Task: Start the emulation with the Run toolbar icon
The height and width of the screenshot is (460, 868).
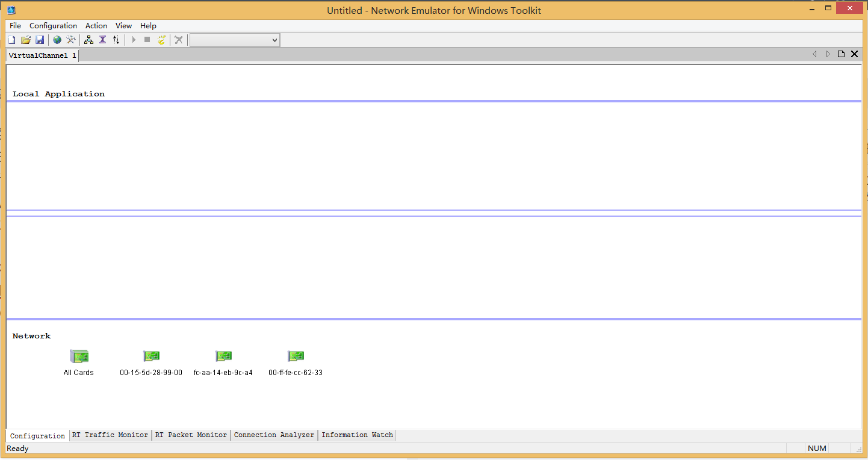Action: point(133,39)
